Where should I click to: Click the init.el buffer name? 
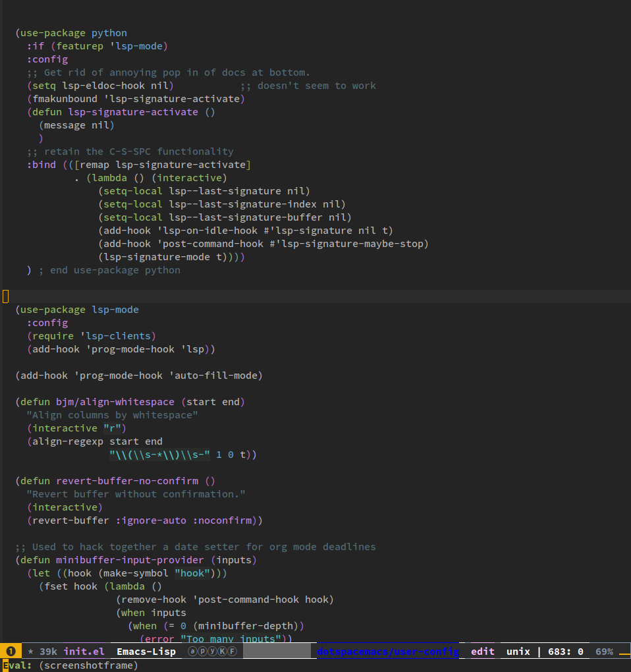(84, 652)
